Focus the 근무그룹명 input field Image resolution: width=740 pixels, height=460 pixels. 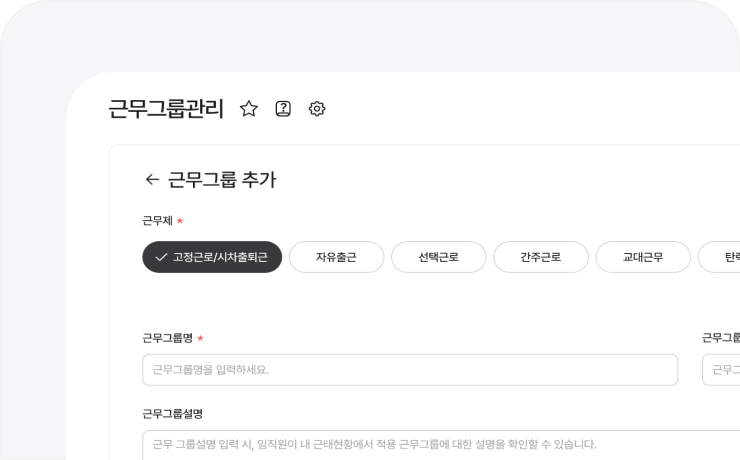pos(410,370)
